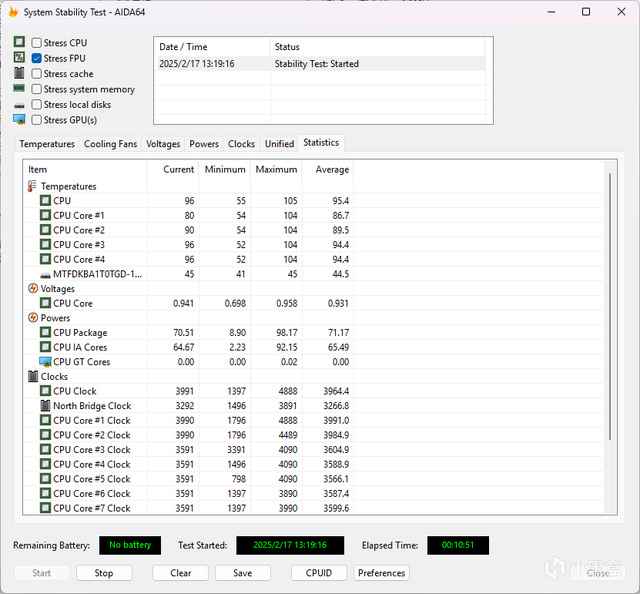Viewport: 640px width, 594px height.
Task: Open the CPUID panel
Action: click(x=319, y=573)
